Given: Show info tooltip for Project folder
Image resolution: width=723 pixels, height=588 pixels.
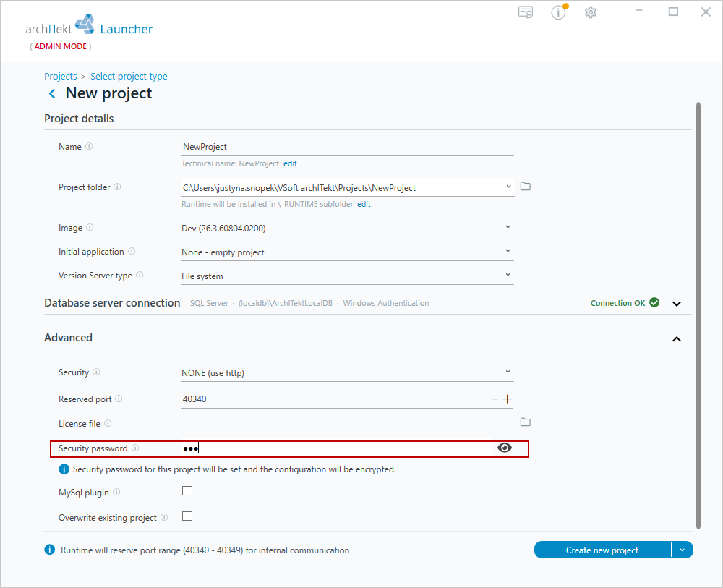Looking at the screenshot, I should click(x=117, y=187).
